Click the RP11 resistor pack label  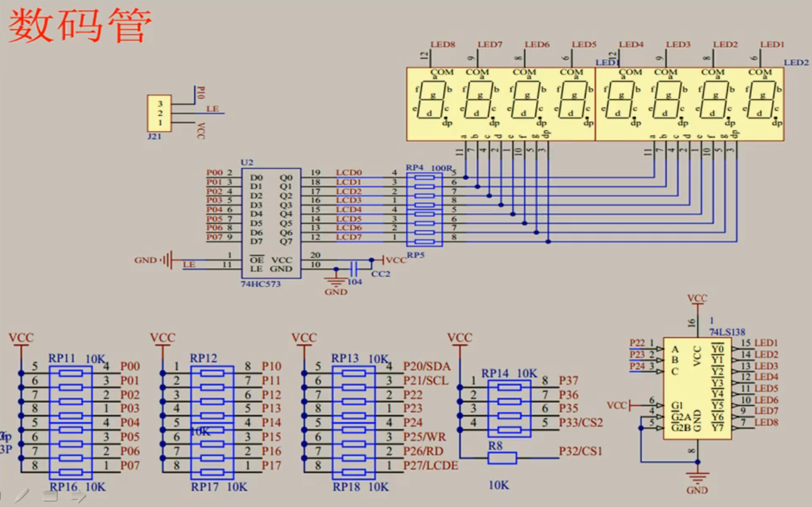coord(62,358)
